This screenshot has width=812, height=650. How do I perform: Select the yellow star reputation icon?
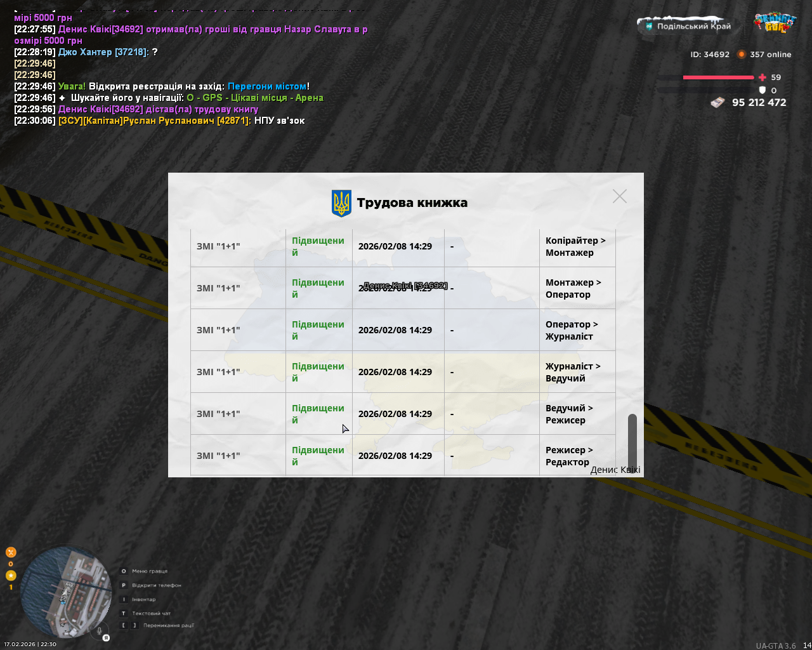(x=11, y=575)
